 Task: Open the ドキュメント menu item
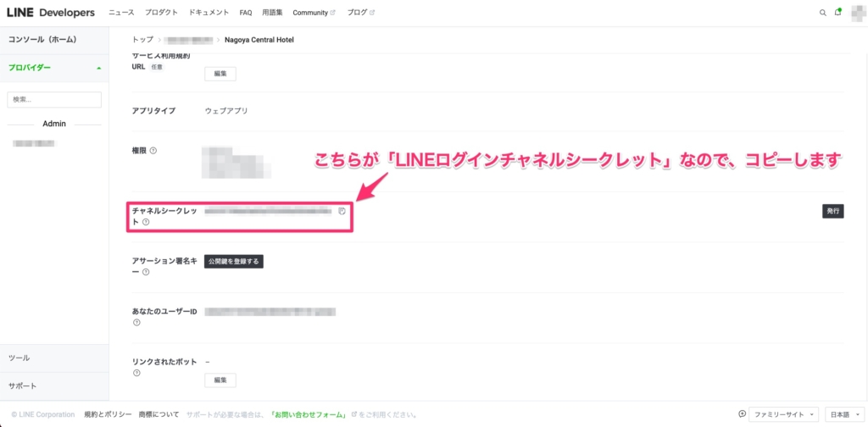pyautogui.click(x=209, y=13)
